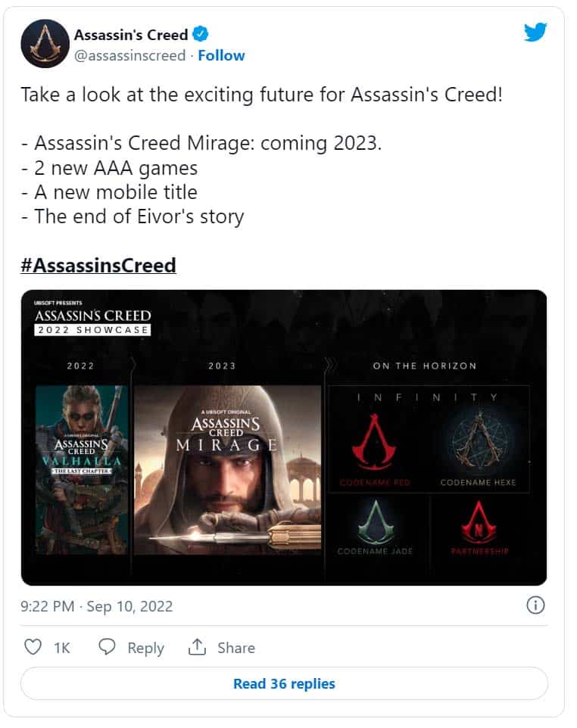Click the 2022 Showcase title banner
The image size is (577, 728).
(x=92, y=322)
